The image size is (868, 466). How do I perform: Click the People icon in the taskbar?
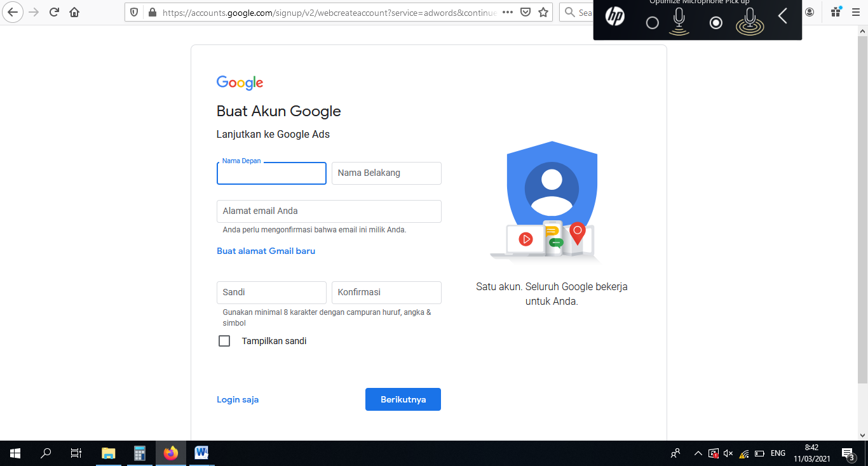pos(675,453)
